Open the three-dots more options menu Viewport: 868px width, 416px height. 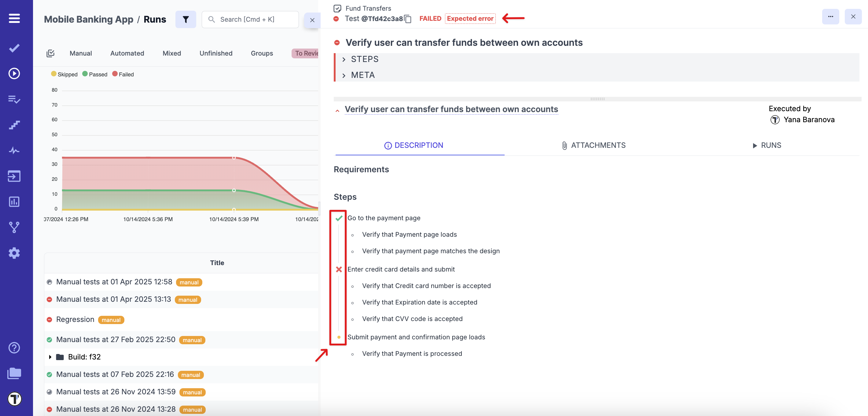click(830, 16)
